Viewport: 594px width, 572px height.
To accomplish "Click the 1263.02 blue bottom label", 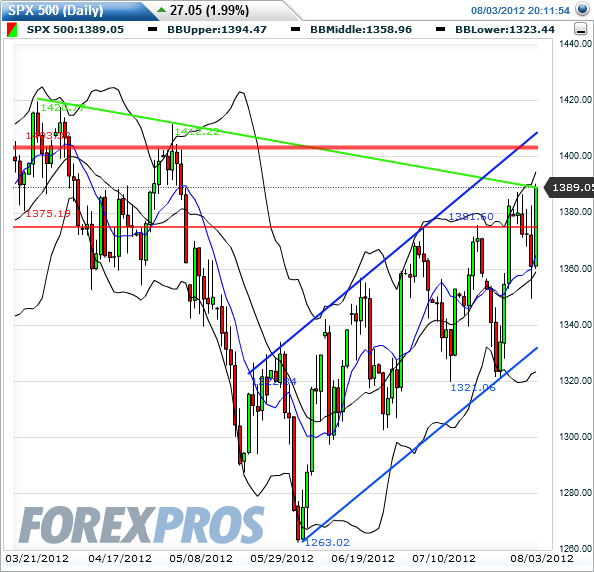I will 327,542.
